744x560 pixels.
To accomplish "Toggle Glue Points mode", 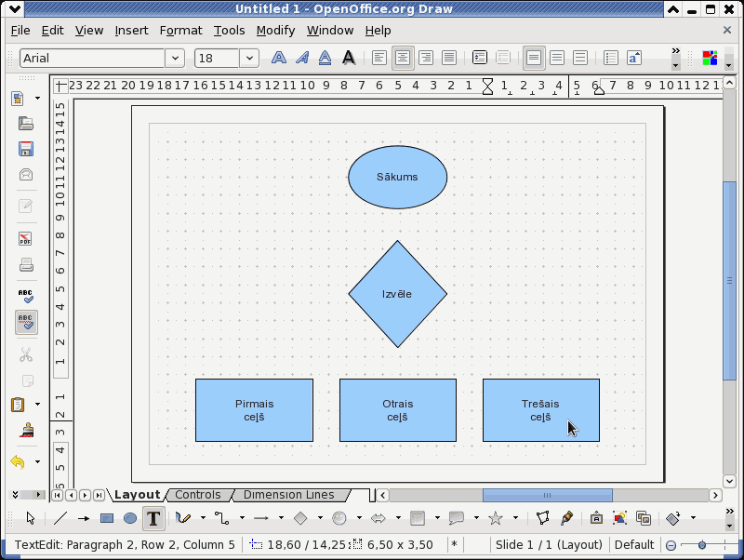I will 566,518.
